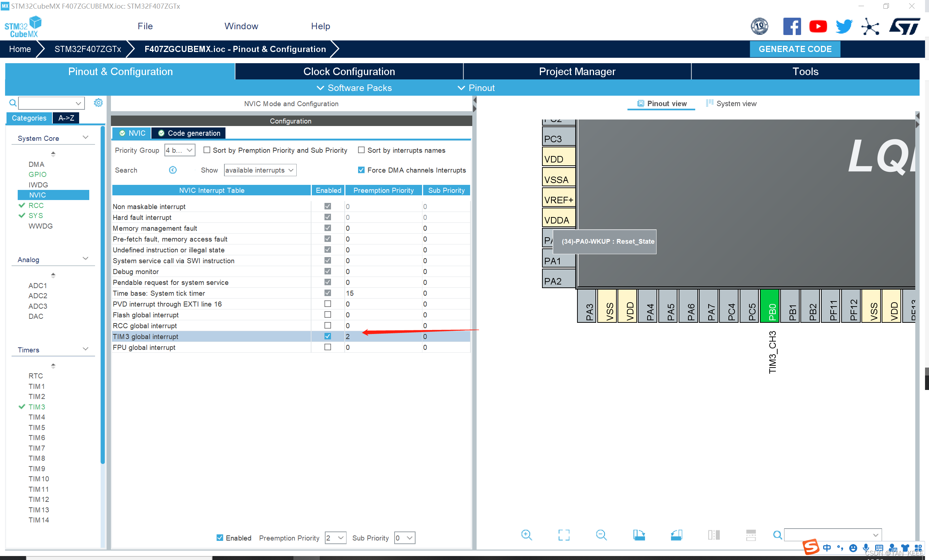Open the YouTube link icon
The image size is (929, 560).
pos(818,26)
